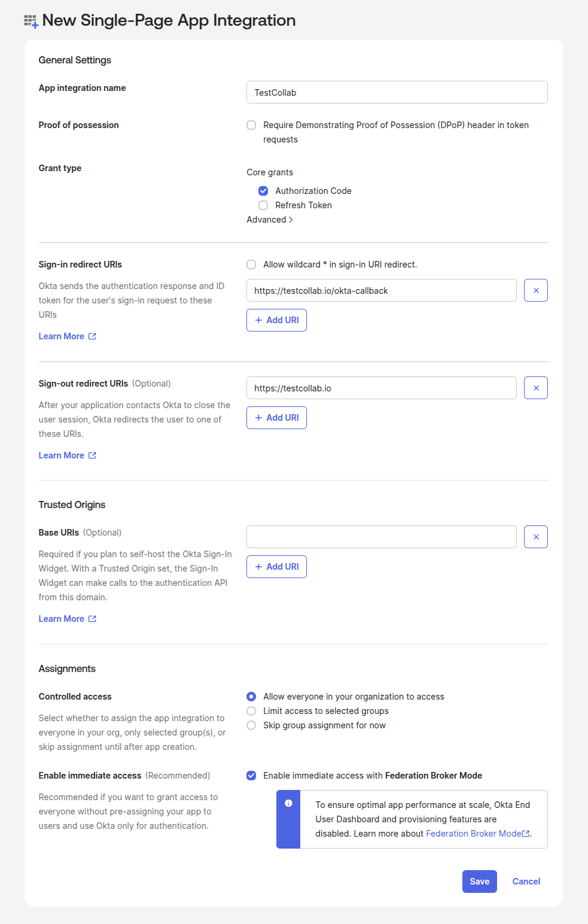Screen dimensions: 588x924
Task: Enable the Refresh Token grant
Action: [263, 205]
